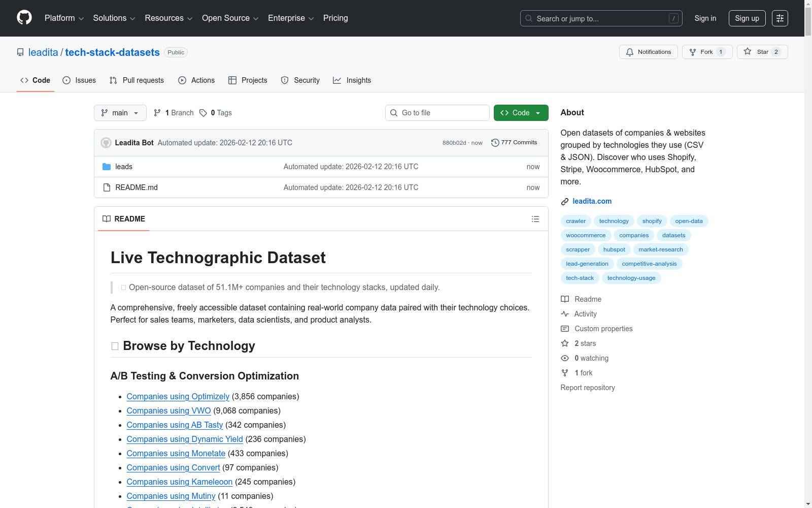Screen dimensions: 812x508
Task: Click the Notifications button
Action: tap(649, 52)
